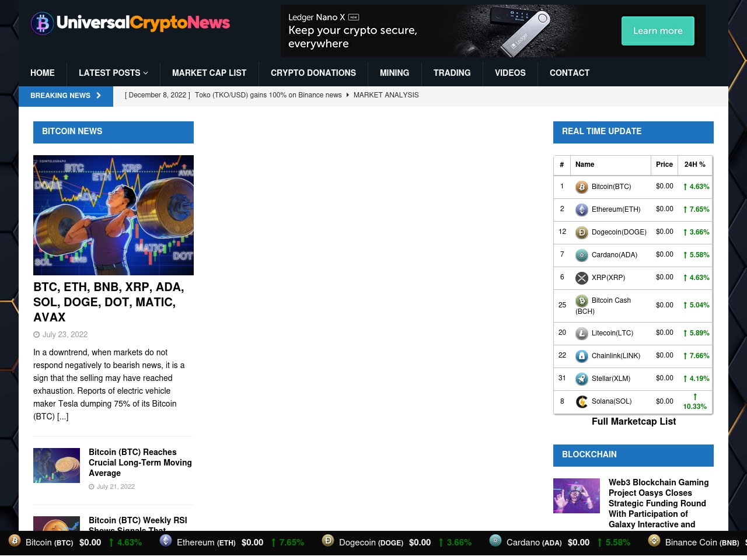The height and width of the screenshot is (560, 747).
Task: Sort table by 24H % column header
Action: coord(695,164)
